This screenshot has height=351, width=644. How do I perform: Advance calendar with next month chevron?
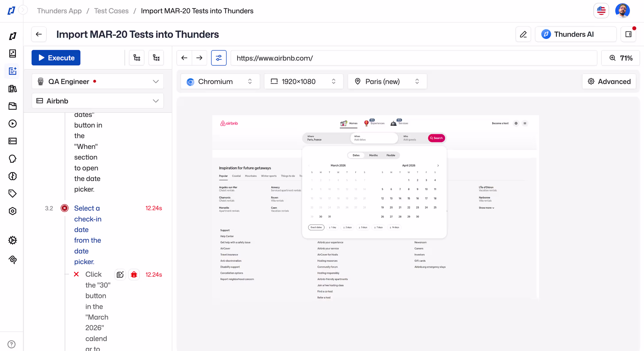pyautogui.click(x=438, y=166)
